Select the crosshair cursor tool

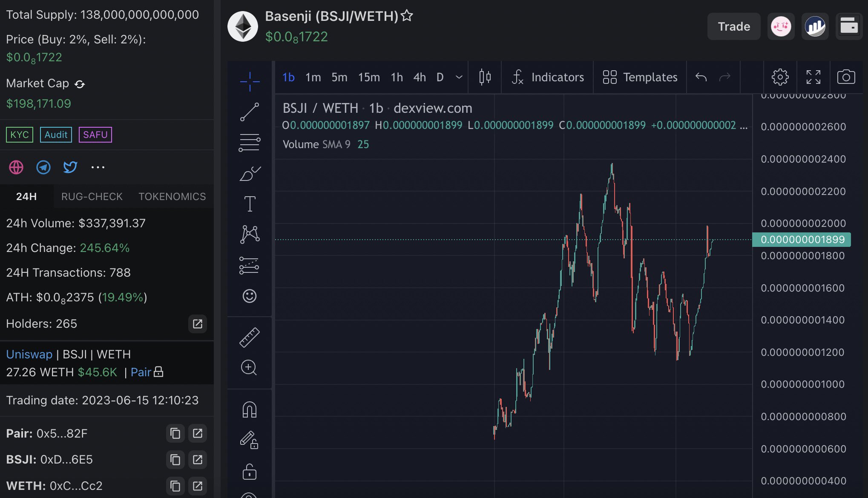[x=250, y=81]
